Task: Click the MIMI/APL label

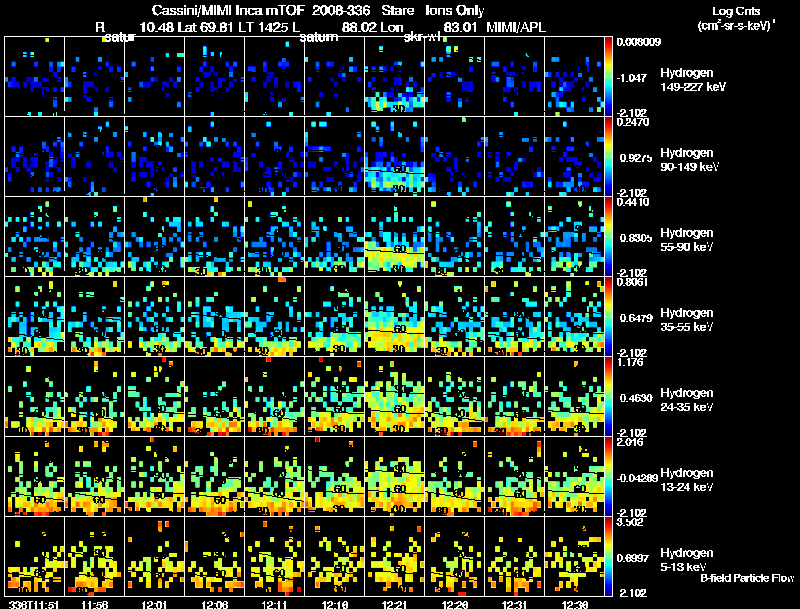Action: tap(516, 28)
